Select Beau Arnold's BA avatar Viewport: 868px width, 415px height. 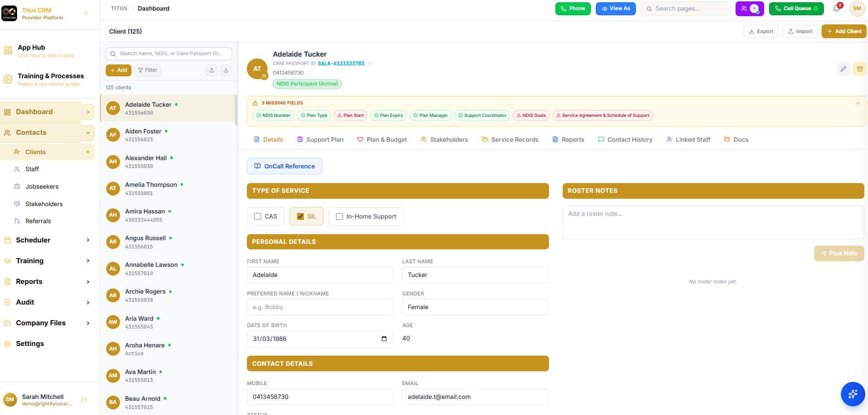pyautogui.click(x=113, y=403)
